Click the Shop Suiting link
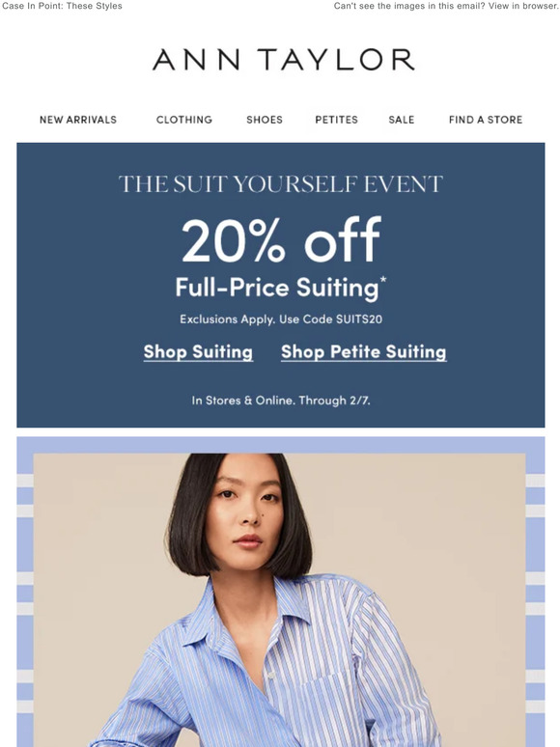The image size is (560, 747). [198, 352]
